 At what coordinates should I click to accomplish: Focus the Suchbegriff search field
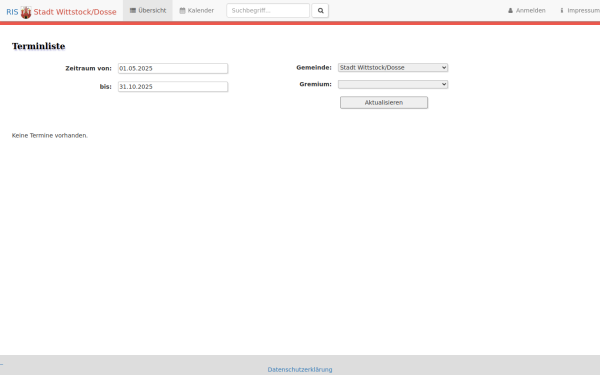click(x=268, y=11)
